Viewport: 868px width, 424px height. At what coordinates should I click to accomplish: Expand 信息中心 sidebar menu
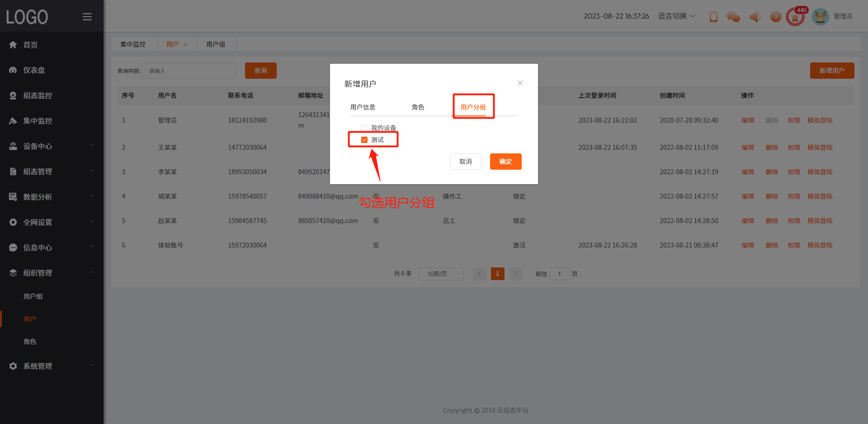click(92, 247)
